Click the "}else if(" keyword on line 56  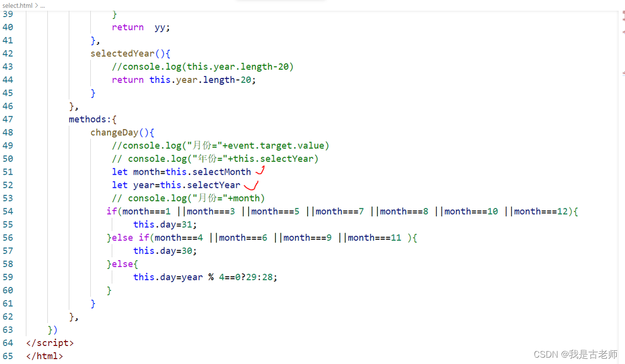pos(130,238)
